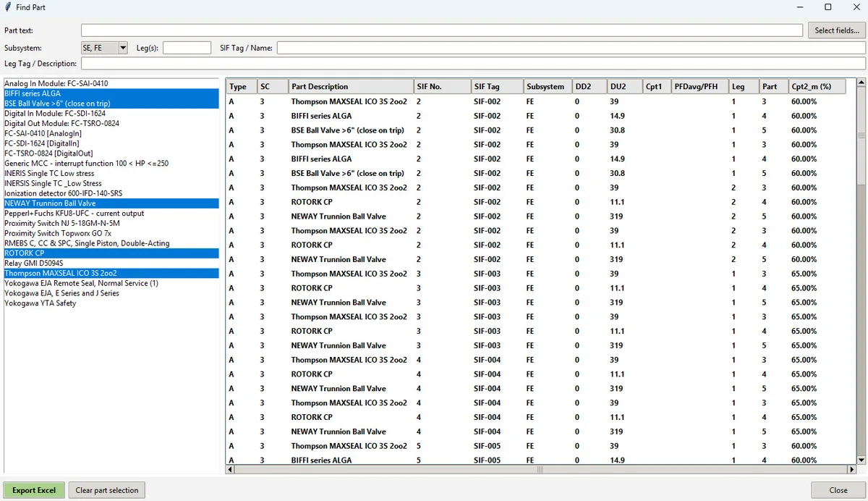Select Yokogawa EJA Remote Seal item
This screenshot has height=501, width=868.
click(111, 283)
